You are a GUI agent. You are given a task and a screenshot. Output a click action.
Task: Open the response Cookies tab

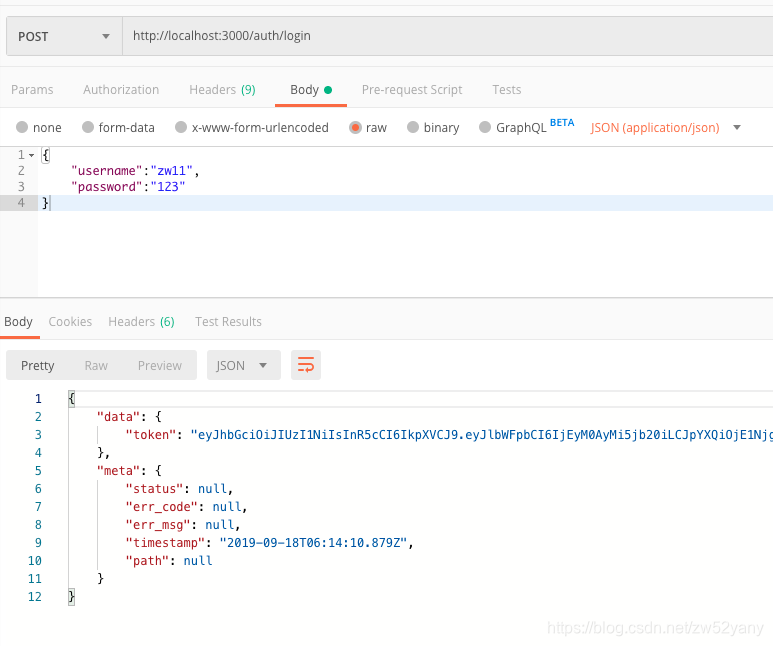click(x=70, y=322)
